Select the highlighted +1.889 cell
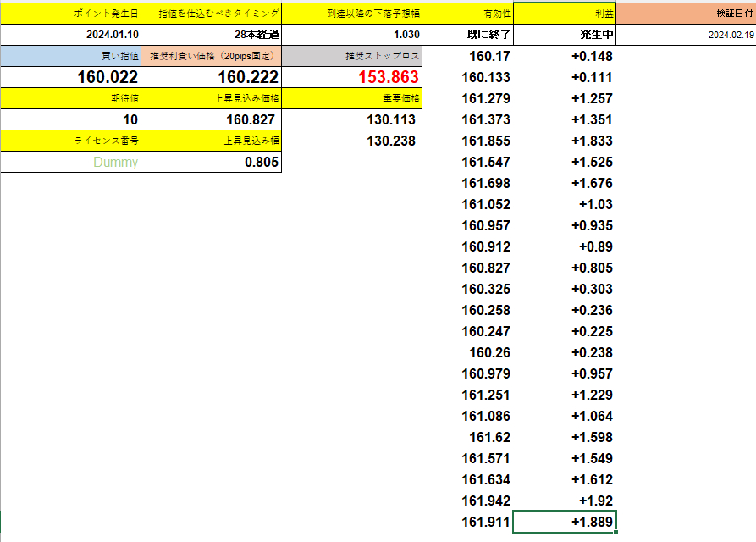 565,523
